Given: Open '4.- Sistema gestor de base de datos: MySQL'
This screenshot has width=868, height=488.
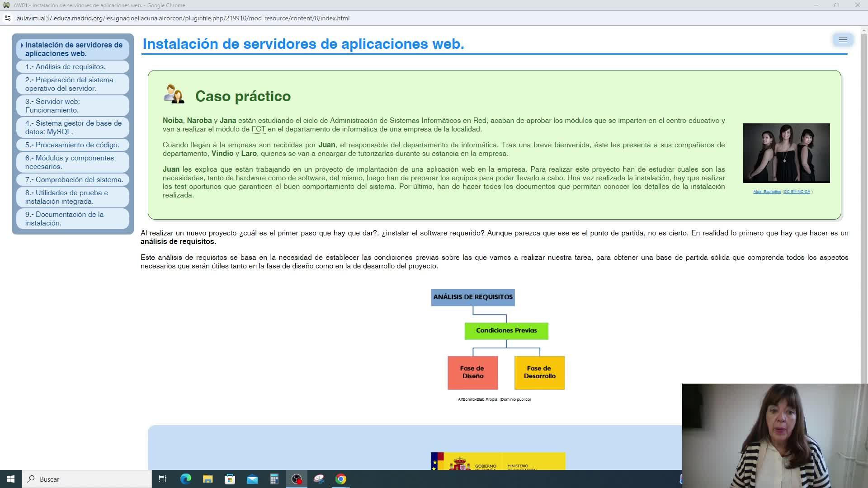Looking at the screenshot, I should point(73,127).
